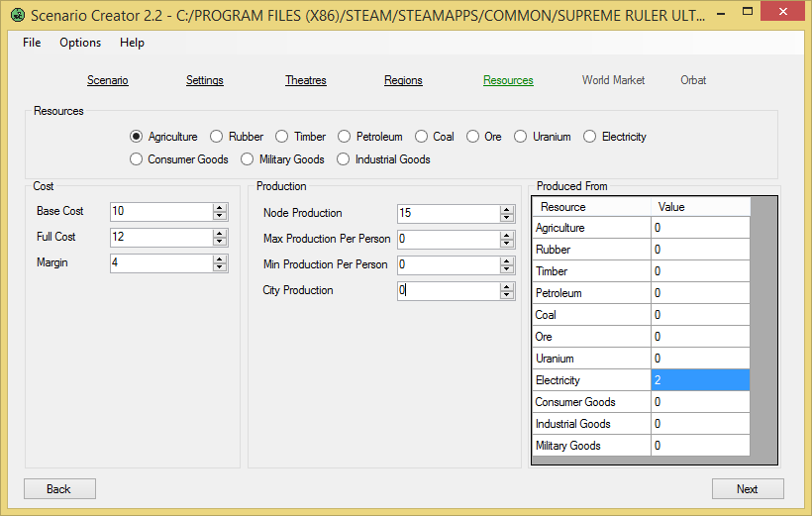Increase City Production with up arrow

click(x=507, y=287)
